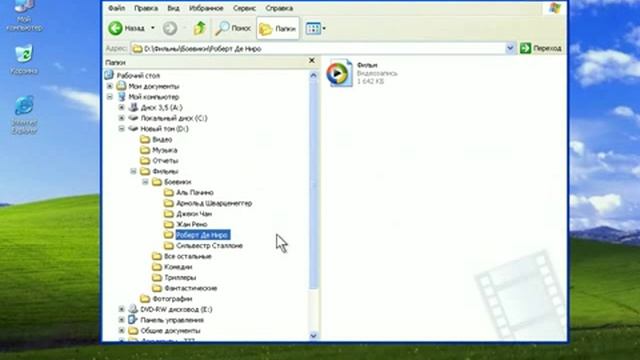
Task: Select Рабочий стол in the tree
Action: pos(138,76)
